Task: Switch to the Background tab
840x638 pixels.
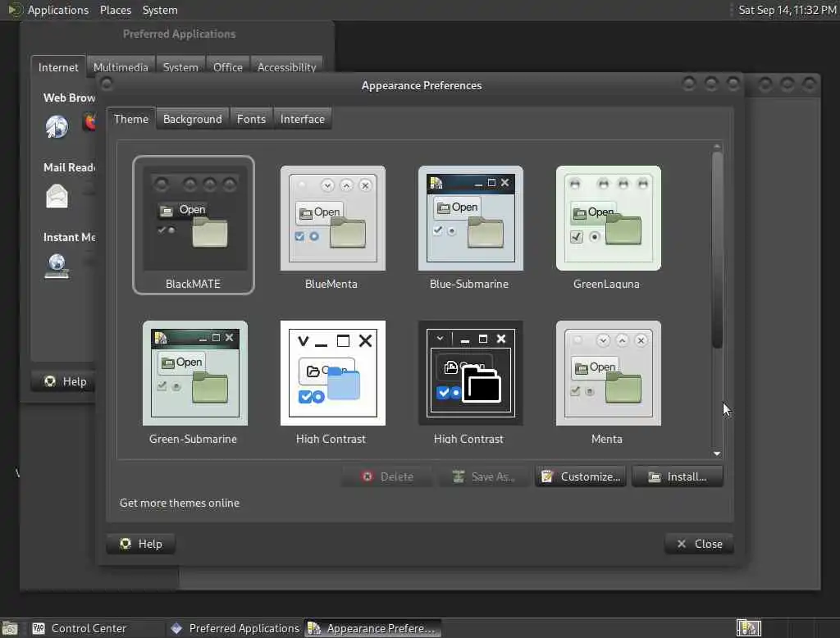Action: [192, 119]
